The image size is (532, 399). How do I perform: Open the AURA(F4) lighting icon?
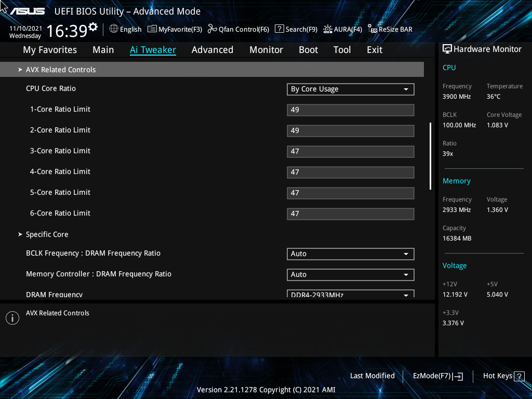(328, 29)
